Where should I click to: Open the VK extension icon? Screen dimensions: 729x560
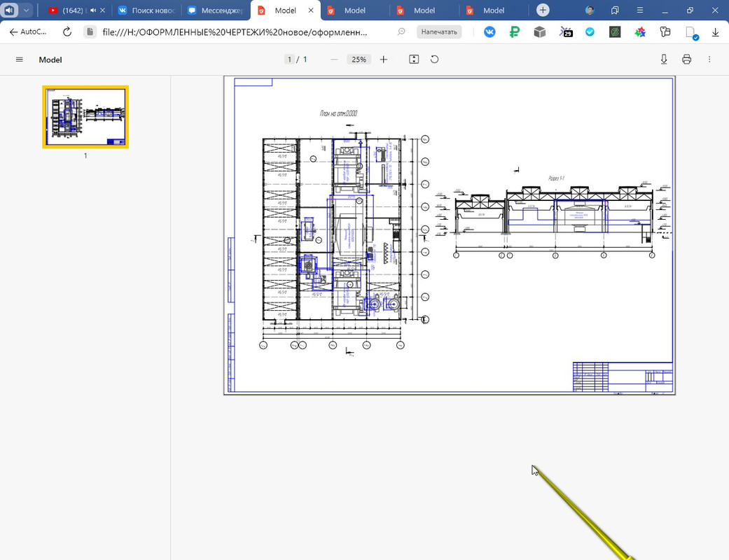490,32
